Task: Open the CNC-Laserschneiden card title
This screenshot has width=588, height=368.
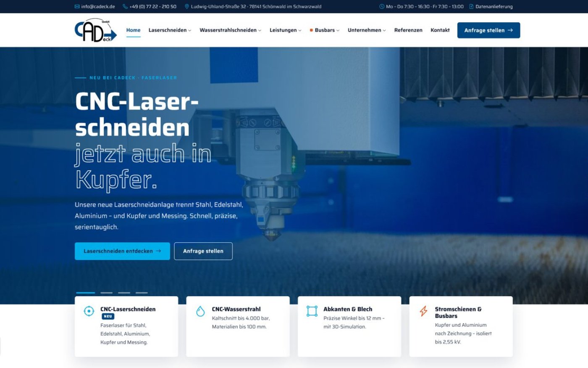Action: (128, 309)
